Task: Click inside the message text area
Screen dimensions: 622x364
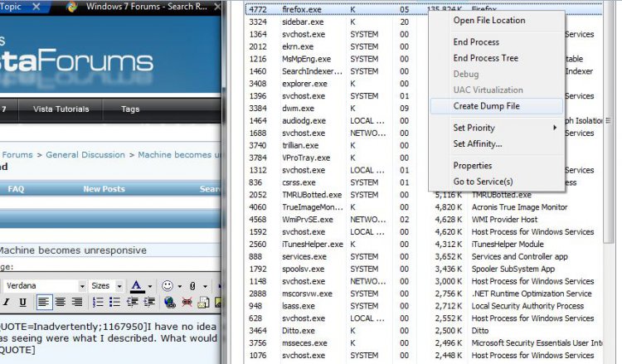Action: coord(110,339)
